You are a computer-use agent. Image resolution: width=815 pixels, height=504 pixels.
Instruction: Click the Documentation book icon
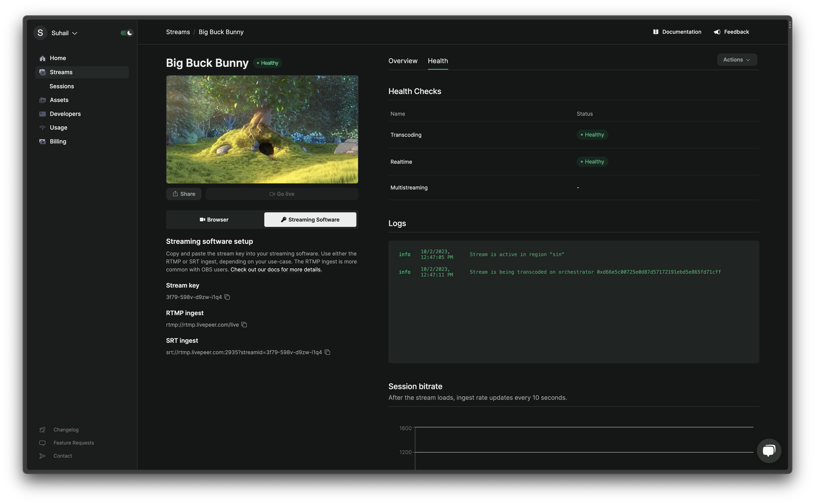pyautogui.click(x=655, y=32)
